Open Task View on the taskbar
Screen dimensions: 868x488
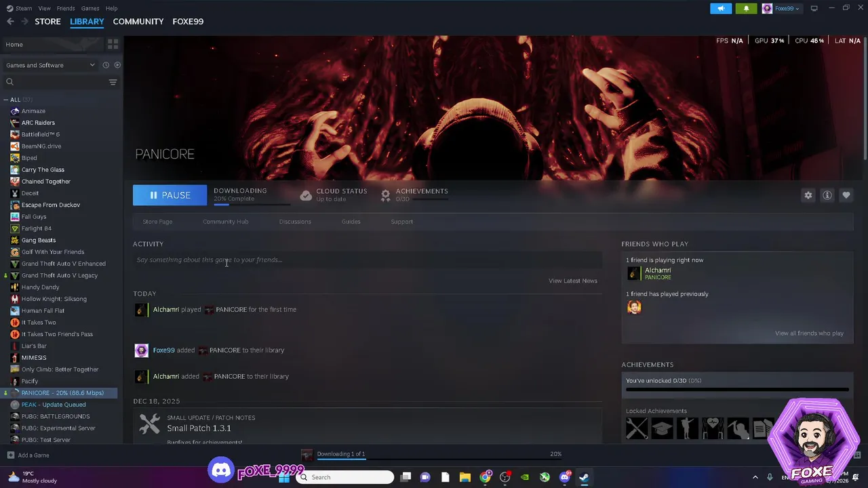pyautogui.click(x=406, y=477)
